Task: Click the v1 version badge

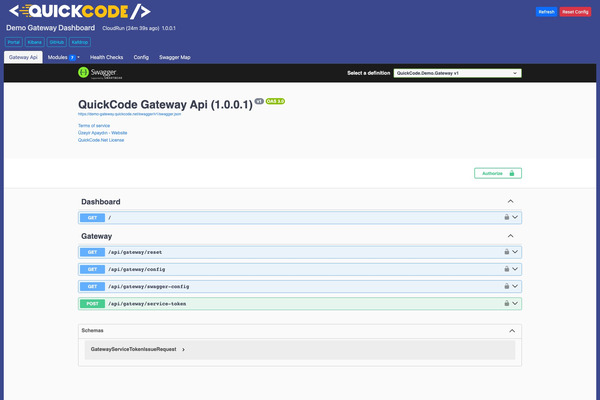Action: pyautogui.click(x=259, y=101)
